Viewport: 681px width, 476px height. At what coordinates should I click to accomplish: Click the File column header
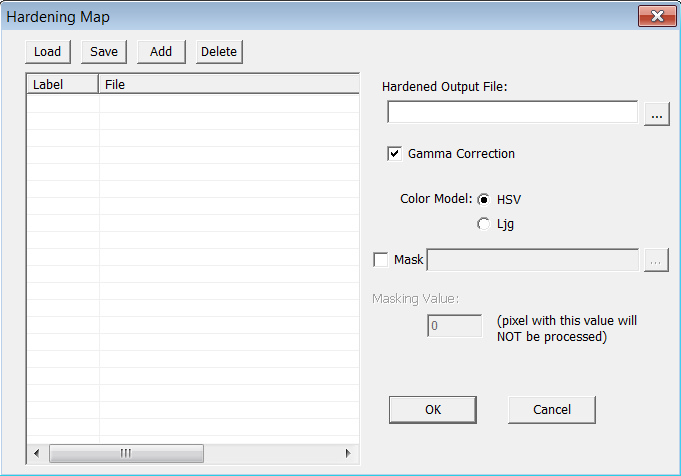(228, 85)
